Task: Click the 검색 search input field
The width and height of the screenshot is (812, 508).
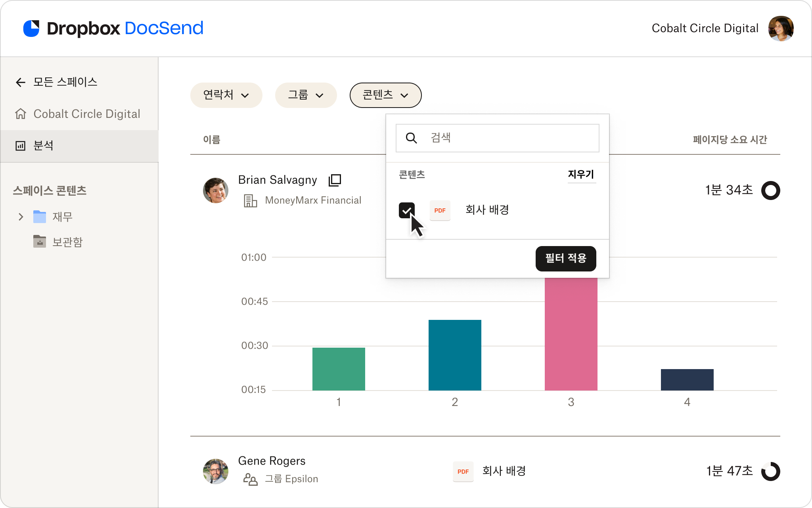Action: 497,138
